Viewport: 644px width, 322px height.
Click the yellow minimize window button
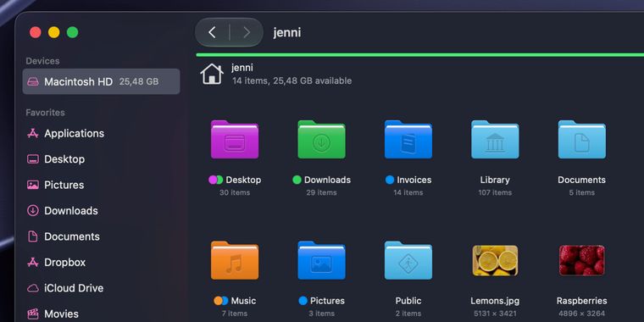pyautogui.click(x=53, y=32)
